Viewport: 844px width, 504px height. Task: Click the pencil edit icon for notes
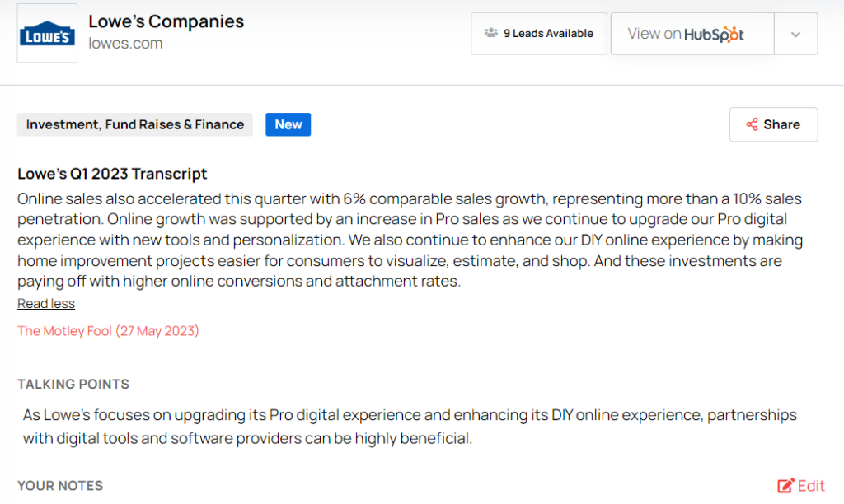785,486
